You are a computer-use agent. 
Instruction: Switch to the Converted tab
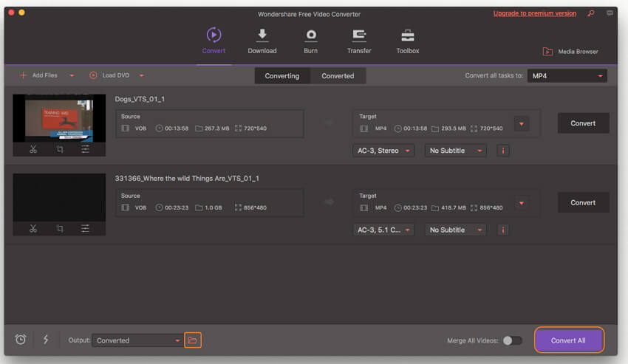(x=338, y=75)
